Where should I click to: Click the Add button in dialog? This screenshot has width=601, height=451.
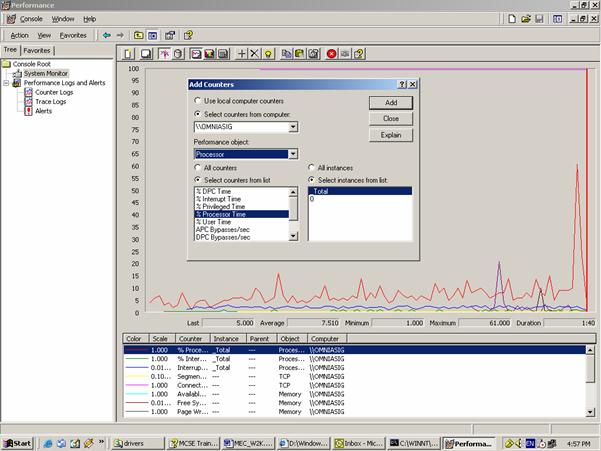(391, 102)
